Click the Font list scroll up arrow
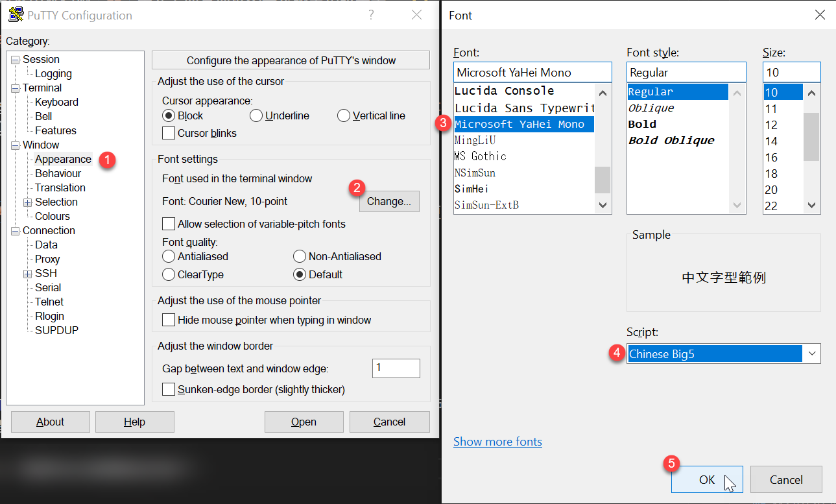The width and height of the screenshot is (836, 504). tap(603, 92)
